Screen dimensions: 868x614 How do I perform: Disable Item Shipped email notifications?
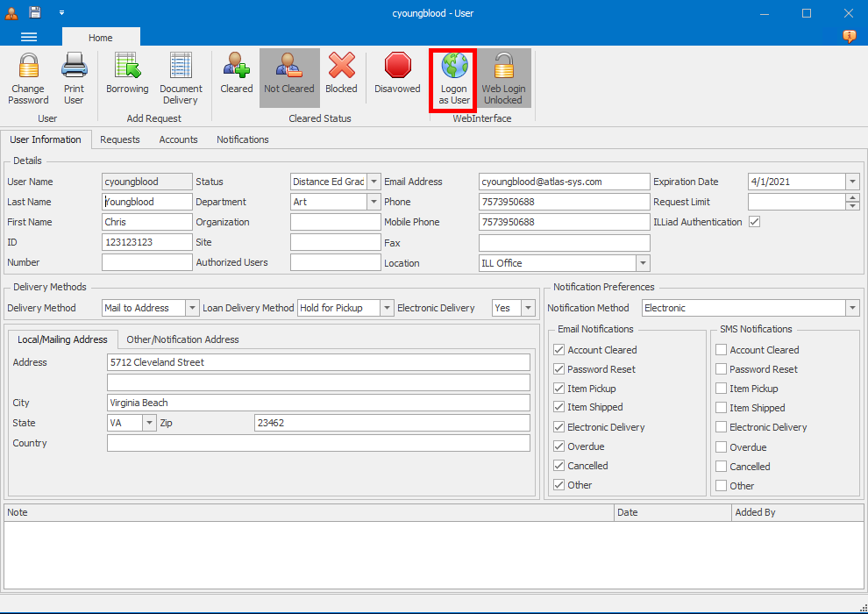coord(559,407)
